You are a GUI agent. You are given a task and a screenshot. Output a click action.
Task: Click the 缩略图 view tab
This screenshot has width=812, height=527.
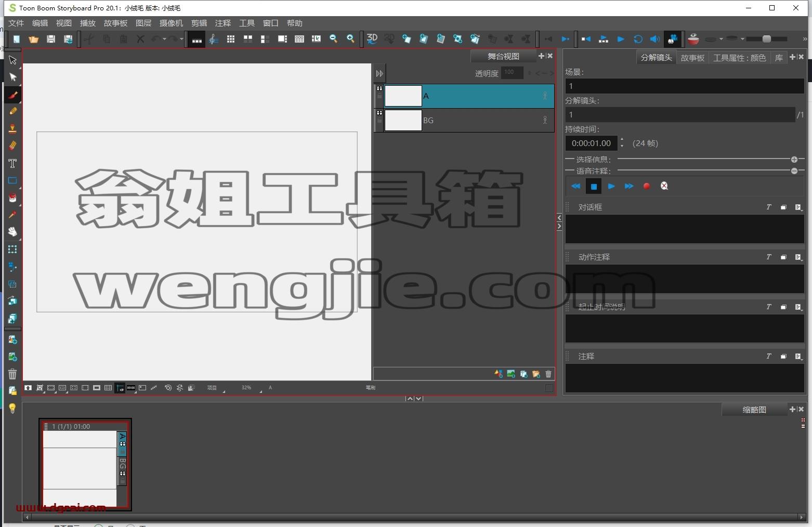coord(754,410)
